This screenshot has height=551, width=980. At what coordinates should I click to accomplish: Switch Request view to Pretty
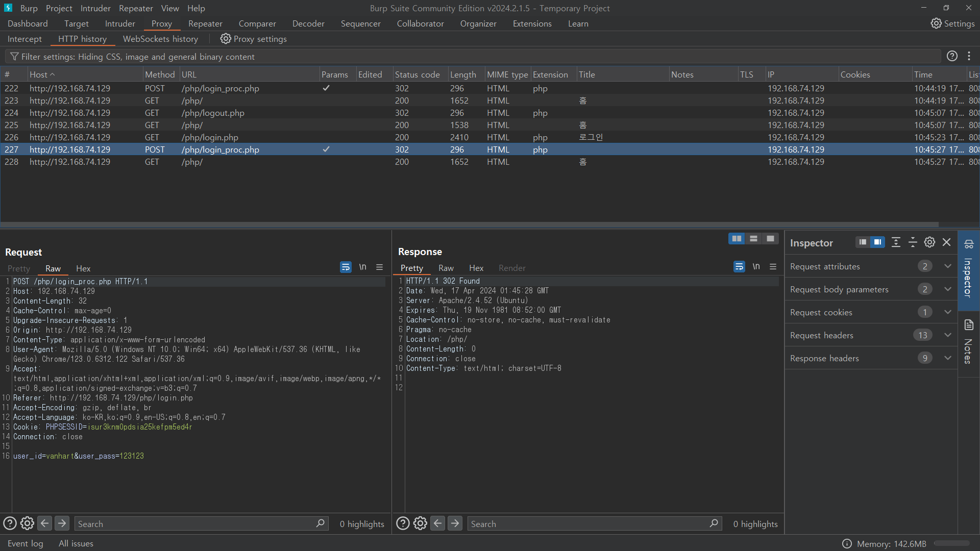coord(19,268)
